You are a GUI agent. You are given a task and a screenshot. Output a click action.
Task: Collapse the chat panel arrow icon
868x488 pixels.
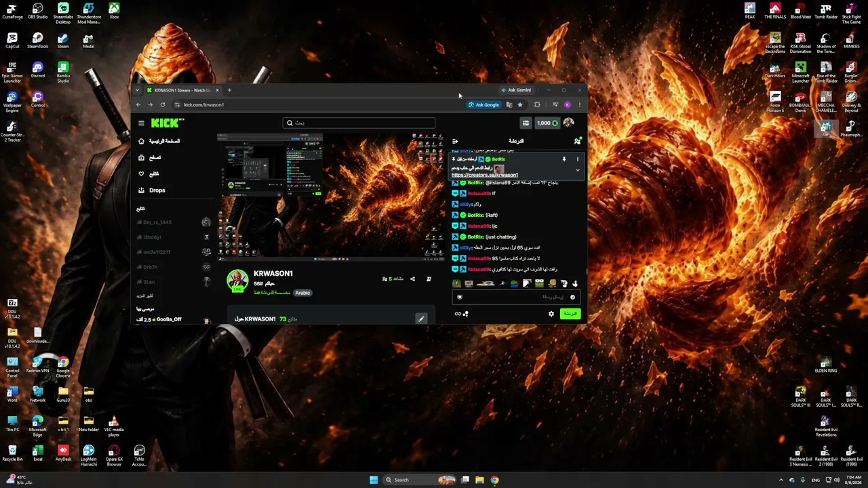455,141
